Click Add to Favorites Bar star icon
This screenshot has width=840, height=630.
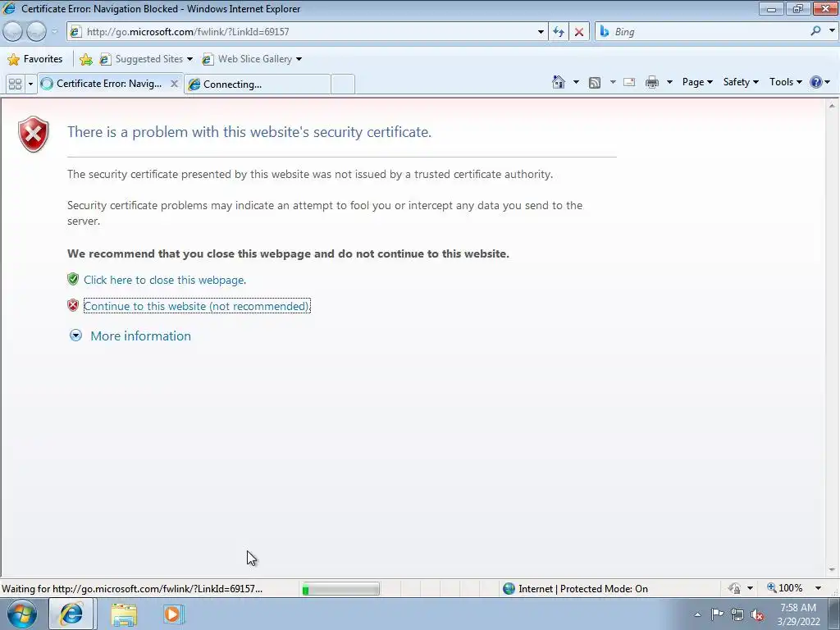tap(85, 59)
